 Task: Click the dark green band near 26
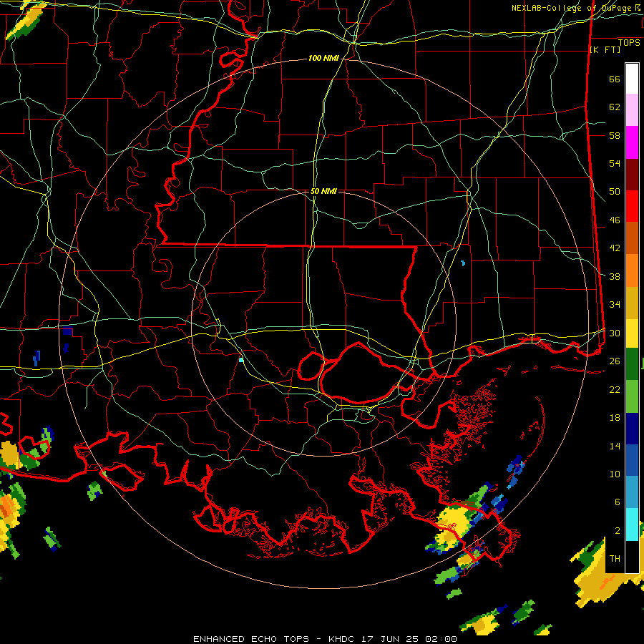tap(632, 364)
